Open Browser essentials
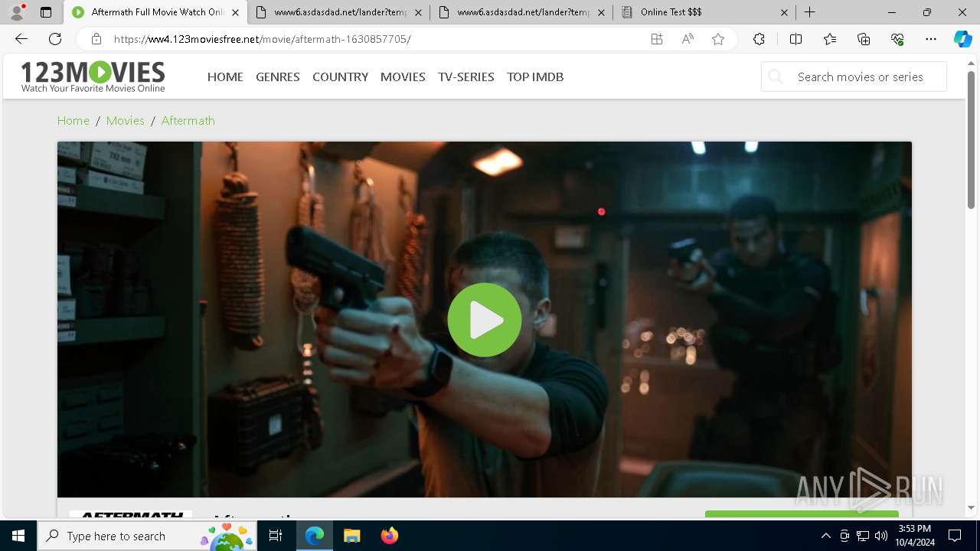The width and height of the screenshot is (980, 551). click(897, 39)
